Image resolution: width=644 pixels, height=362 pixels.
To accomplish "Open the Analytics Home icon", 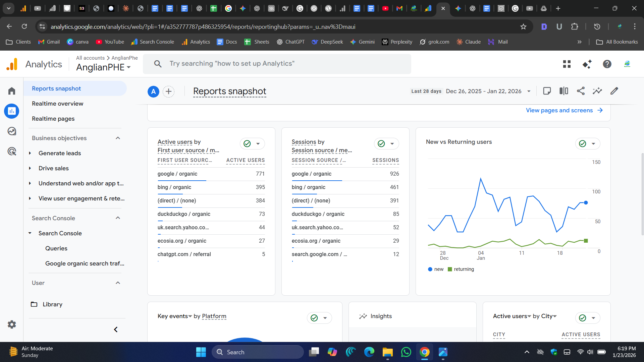I will [11, 91].
